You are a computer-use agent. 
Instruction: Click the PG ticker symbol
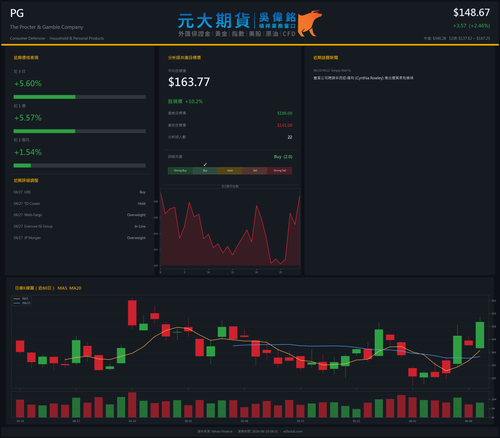coord(17,13)
